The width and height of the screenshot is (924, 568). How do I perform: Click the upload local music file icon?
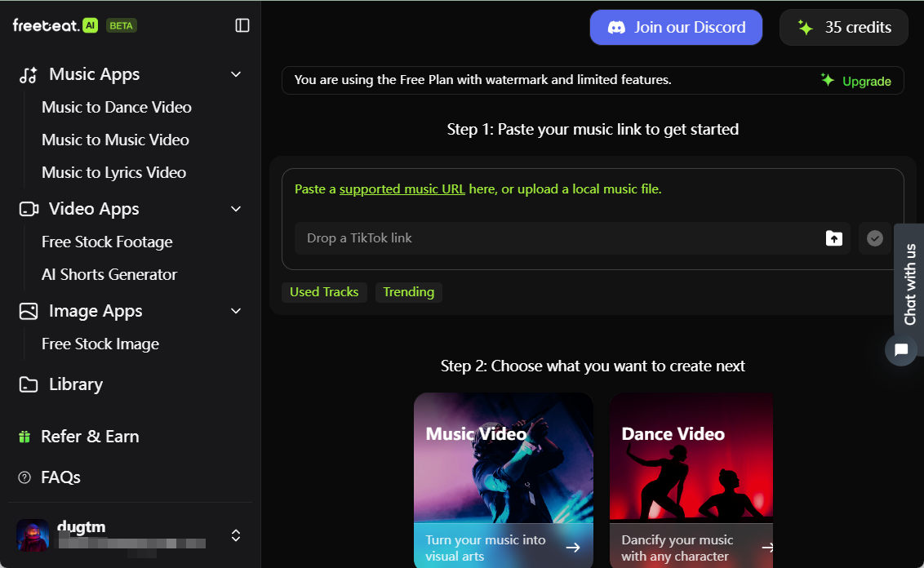[833, 238]
